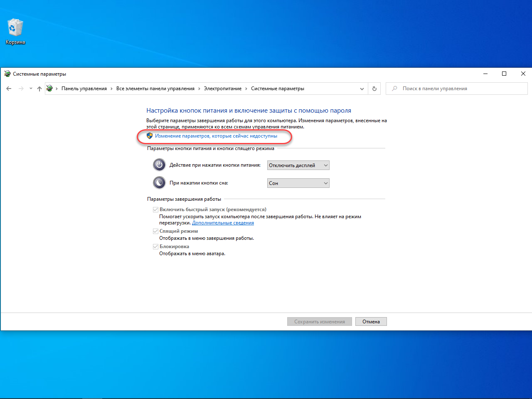Expand chevron before 'Панель управления' breadcrumb
532x399 pixels.
point(57,89)
